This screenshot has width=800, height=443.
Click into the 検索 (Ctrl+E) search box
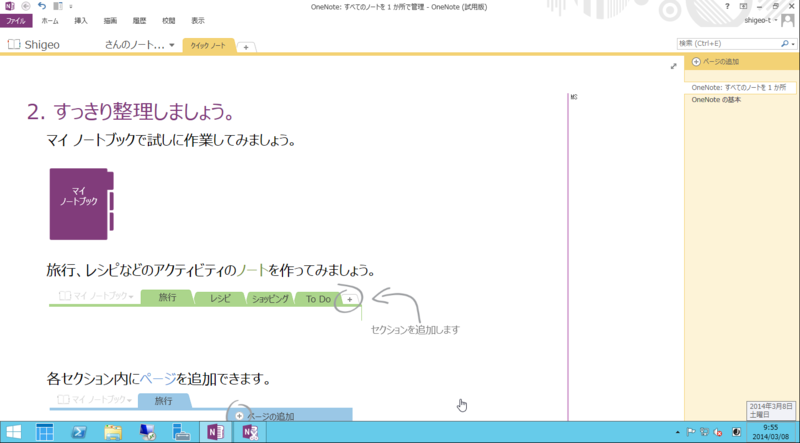[x=728, y=44]
